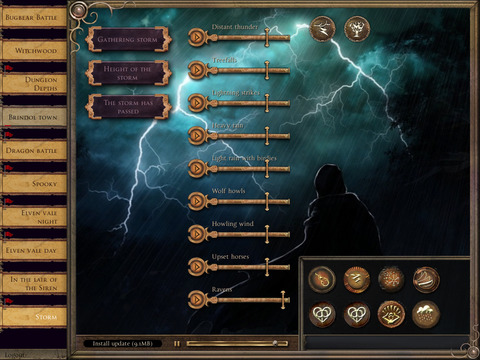This screenshot has height=360, width=480.
Task: Click the wind gust medallion icon
Action: coord(426,279)
